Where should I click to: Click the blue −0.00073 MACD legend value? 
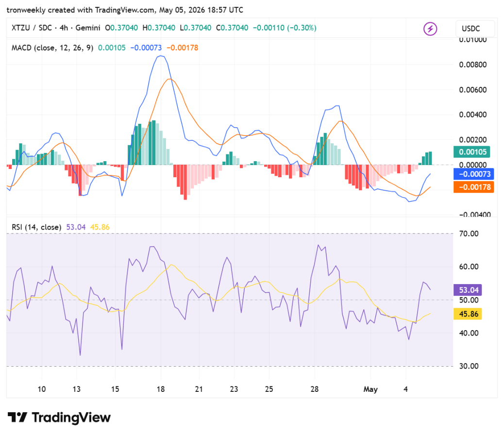146,48
